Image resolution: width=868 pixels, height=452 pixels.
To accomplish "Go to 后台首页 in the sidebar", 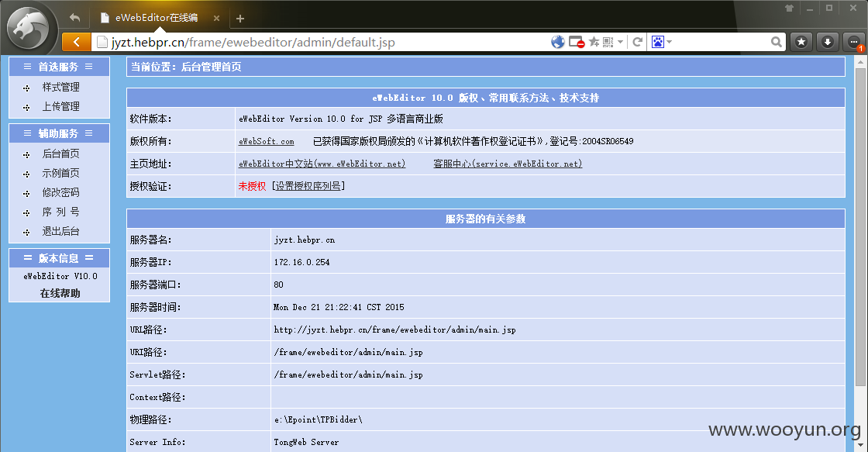I will (x=61, y=154).
